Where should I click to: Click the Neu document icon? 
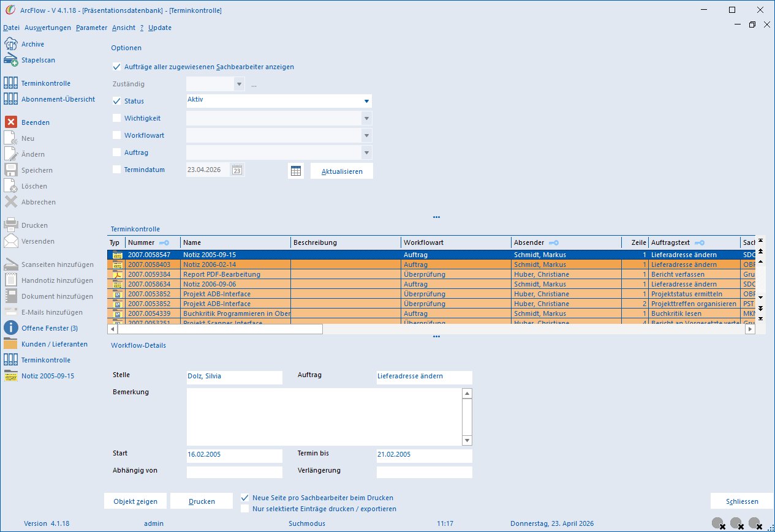coord(11,138)
